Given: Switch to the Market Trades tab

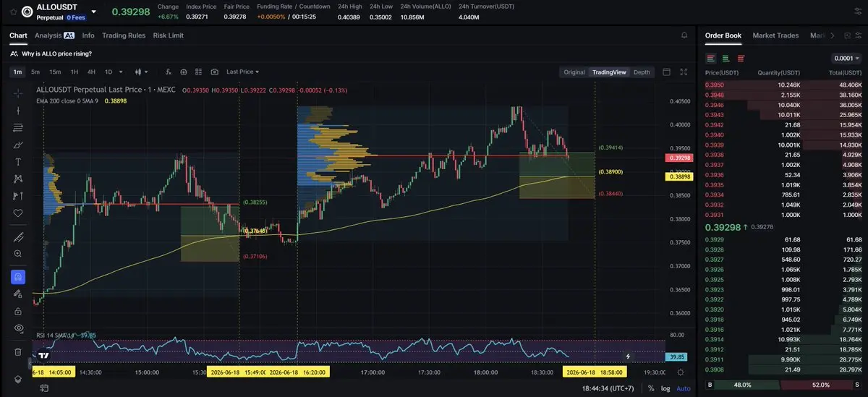Looking at the screenshot, I should tap(777, 35).
